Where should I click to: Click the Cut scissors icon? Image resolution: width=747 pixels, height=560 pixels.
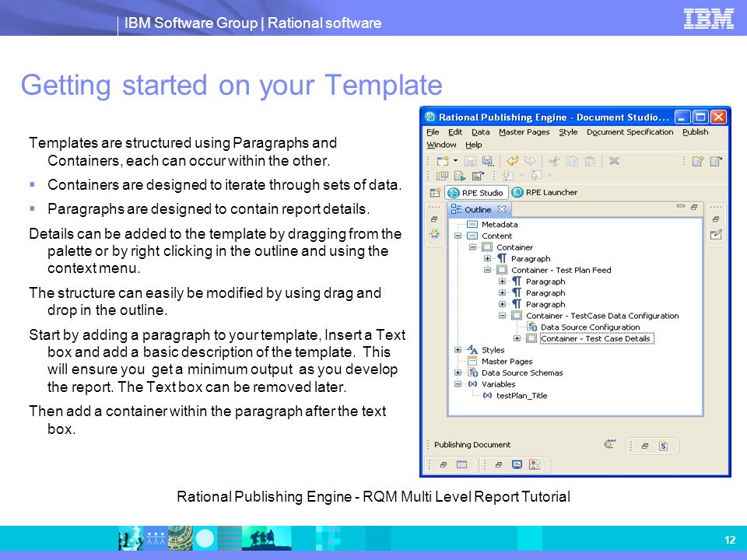[x=553, y=161]
